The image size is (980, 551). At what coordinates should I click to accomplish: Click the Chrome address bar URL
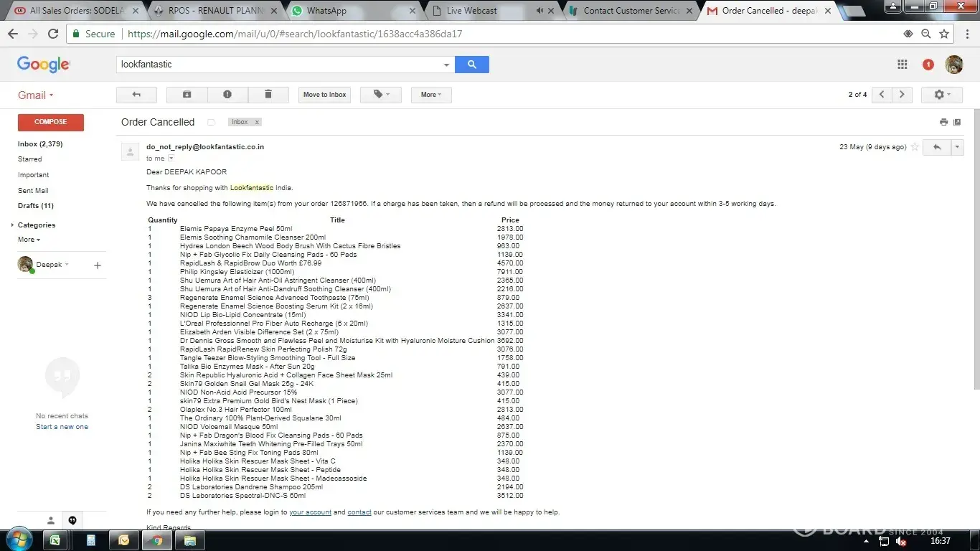coord(294,34)
